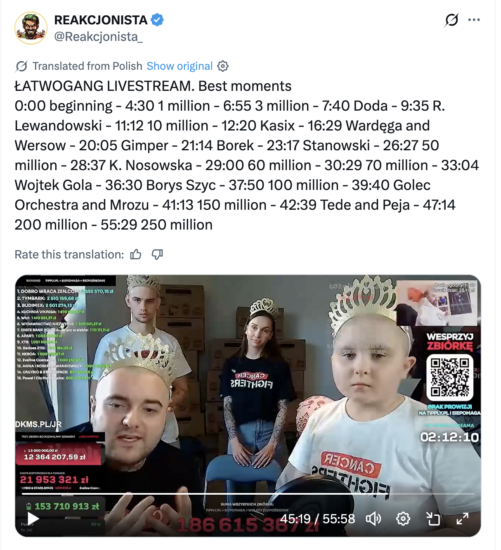
Task: Open the Grok icon beside the more menu
Action: (452, 20)
